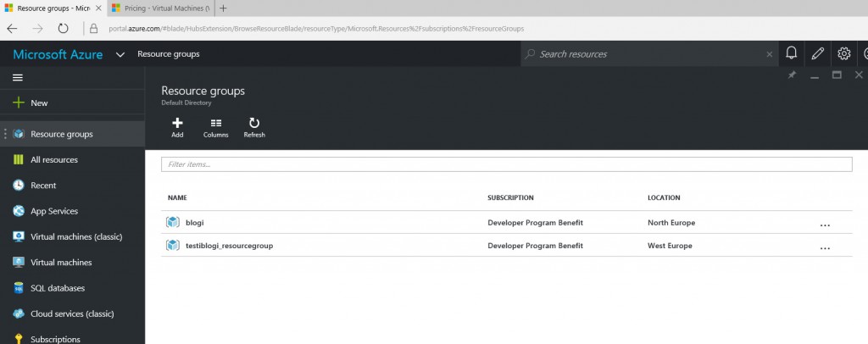The image size is (868, 344).
Task: Open App Services in sidebar
Action: pyautogui.click(x=73, y=211)
